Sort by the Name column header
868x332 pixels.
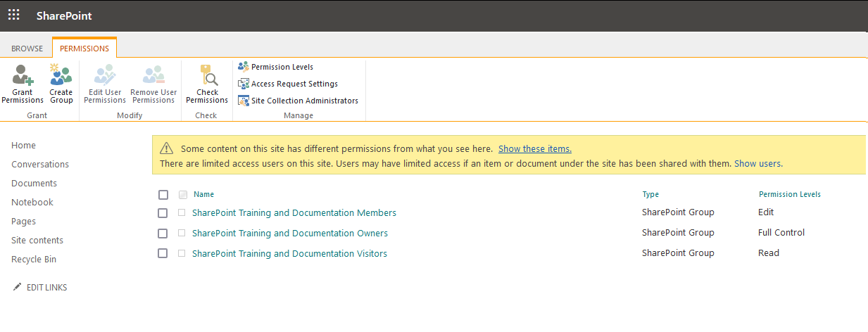coord(204,194)
